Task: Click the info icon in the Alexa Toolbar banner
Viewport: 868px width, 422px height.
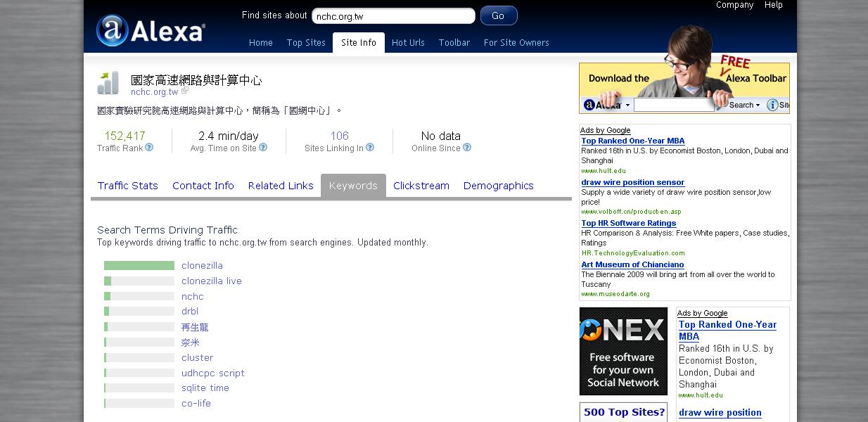Action: pyautogui.click(x=773, y=105)
